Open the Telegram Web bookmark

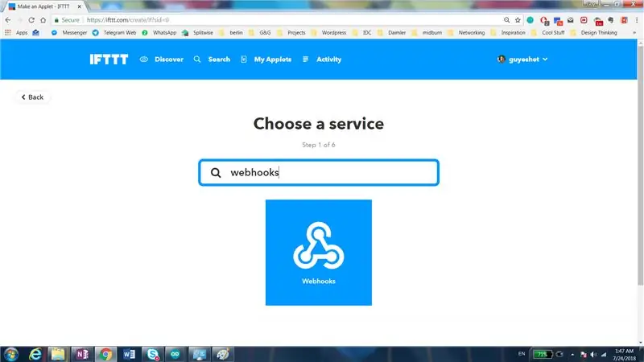click(x=114, y=32)
